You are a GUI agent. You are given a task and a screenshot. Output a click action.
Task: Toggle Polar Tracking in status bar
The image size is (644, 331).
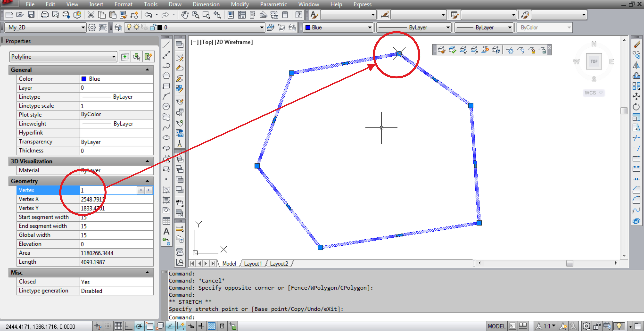tap(139, 326)
